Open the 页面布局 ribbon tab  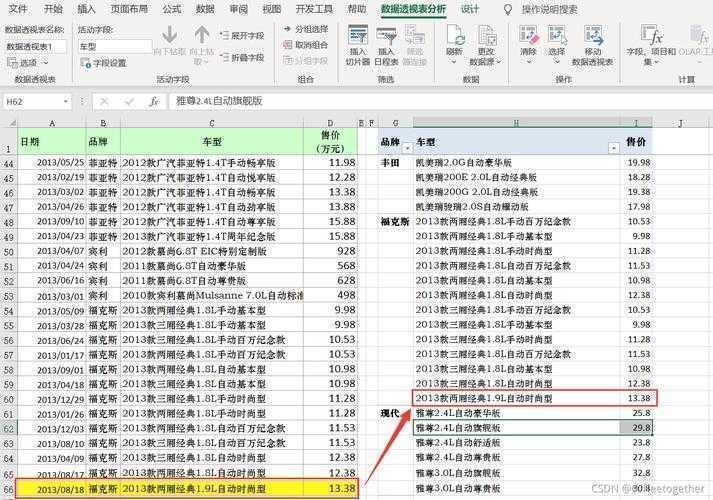(x=129, y=9)
